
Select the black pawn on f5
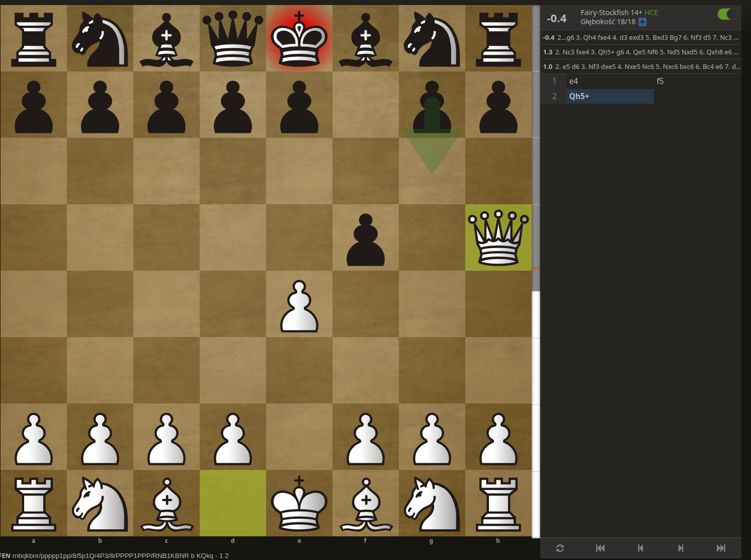pos(366,237)
